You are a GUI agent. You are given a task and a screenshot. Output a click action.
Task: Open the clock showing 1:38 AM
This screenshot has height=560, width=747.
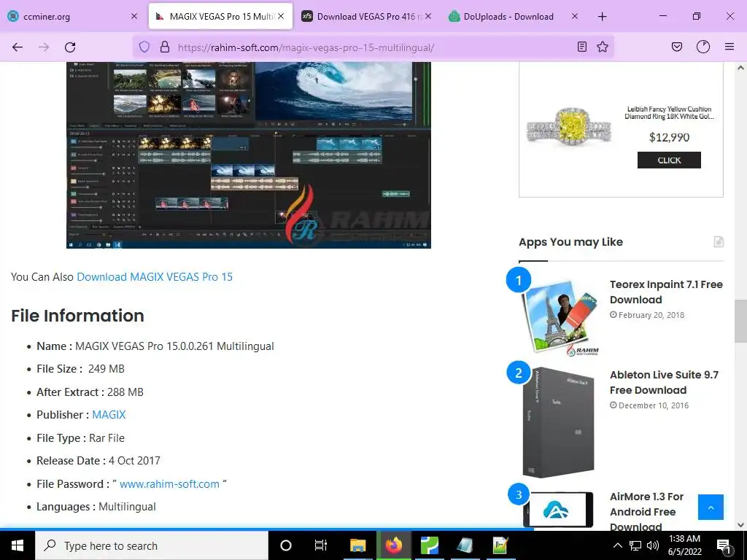(684, 545)
